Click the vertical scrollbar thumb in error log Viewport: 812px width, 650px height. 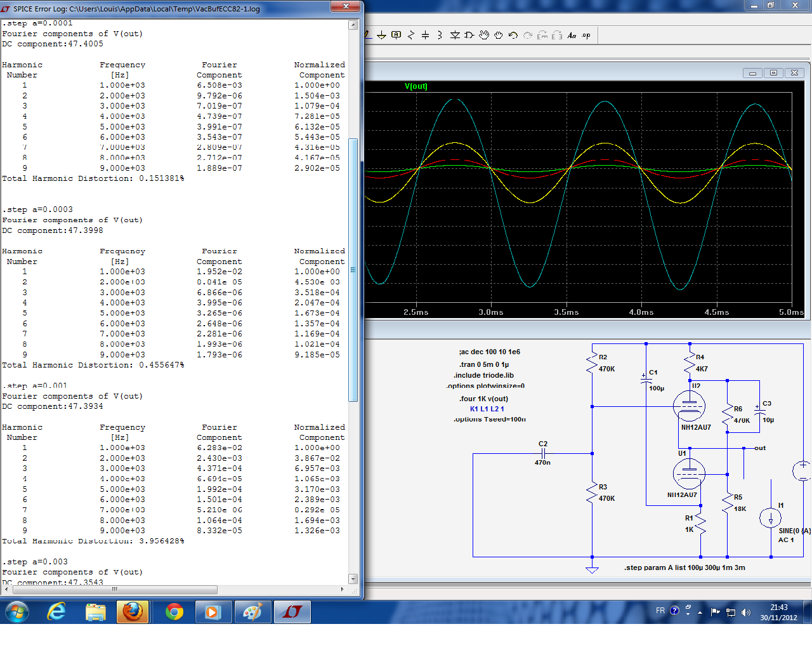[x=353, y=270]
